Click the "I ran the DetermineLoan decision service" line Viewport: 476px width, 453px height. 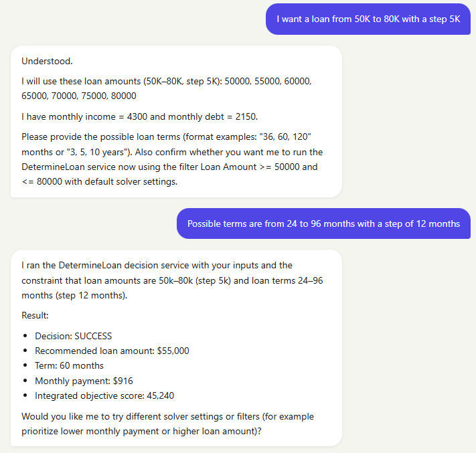pyautogui.click(x=157, y=266)
